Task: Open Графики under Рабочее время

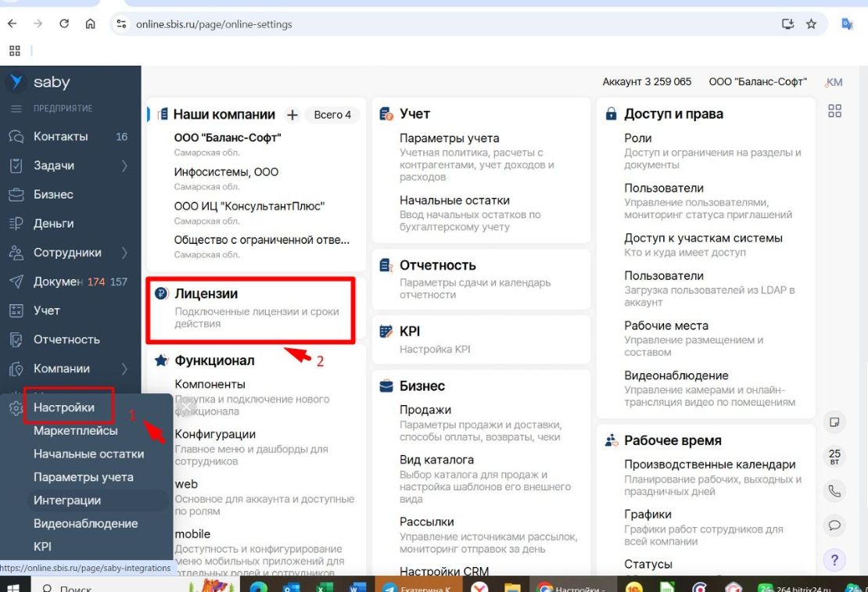Action: (x=647, y=514)
